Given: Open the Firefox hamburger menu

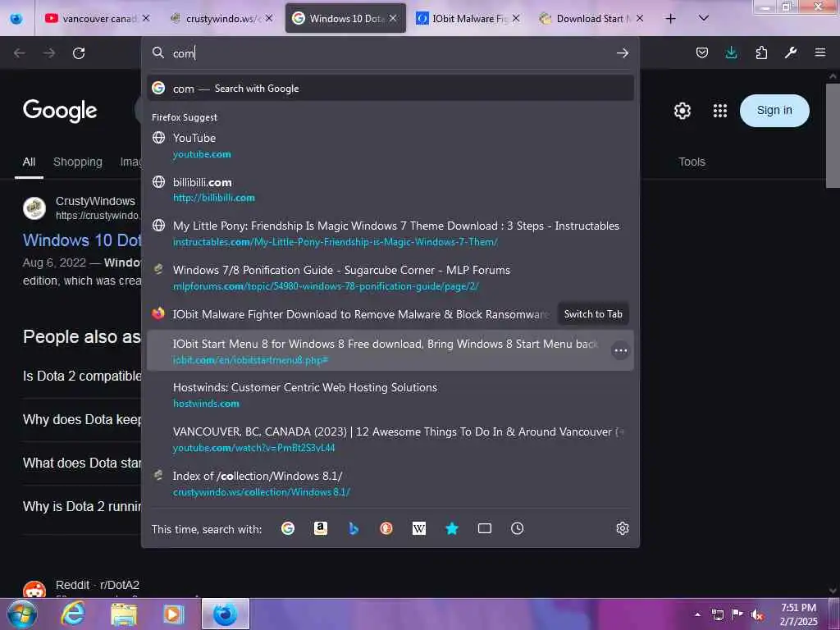Looking at the screenshot, I should [820, 52].
